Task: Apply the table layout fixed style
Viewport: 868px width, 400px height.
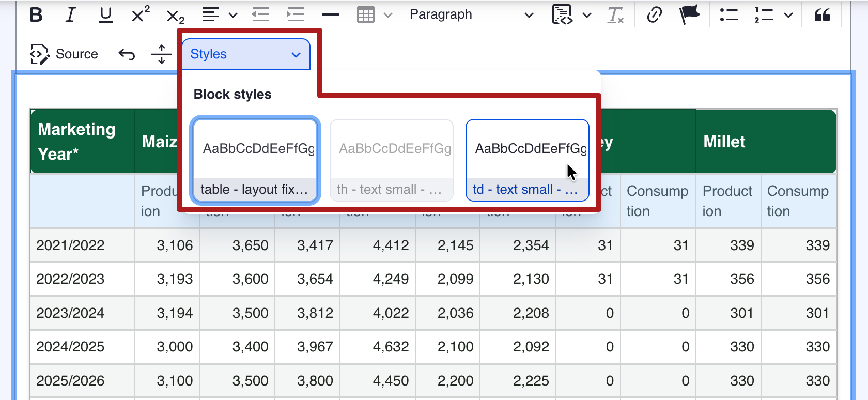Action: (x=255, y=160)
